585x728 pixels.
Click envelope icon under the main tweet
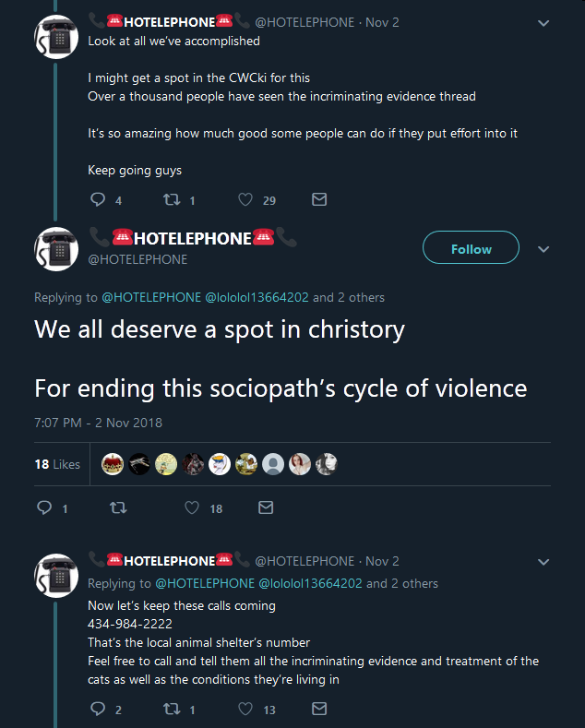click(266, 507)
